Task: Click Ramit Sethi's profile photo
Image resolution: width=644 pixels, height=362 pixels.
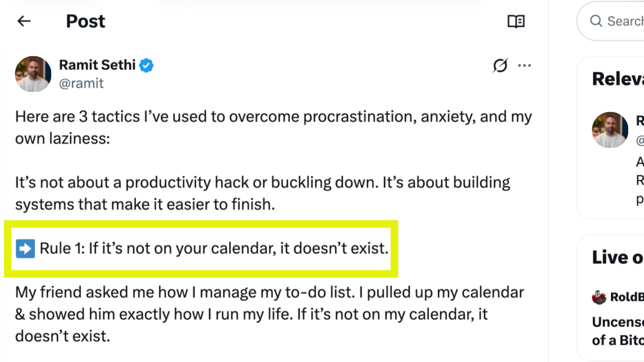Action: coord(33,74)
